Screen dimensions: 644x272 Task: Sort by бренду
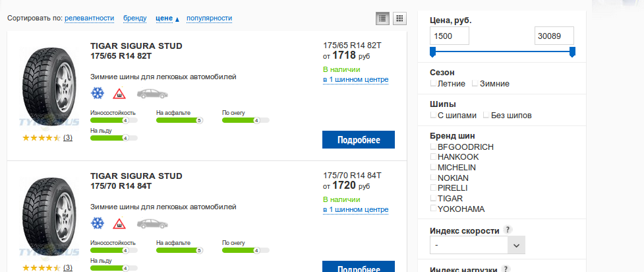coord(134,18)
